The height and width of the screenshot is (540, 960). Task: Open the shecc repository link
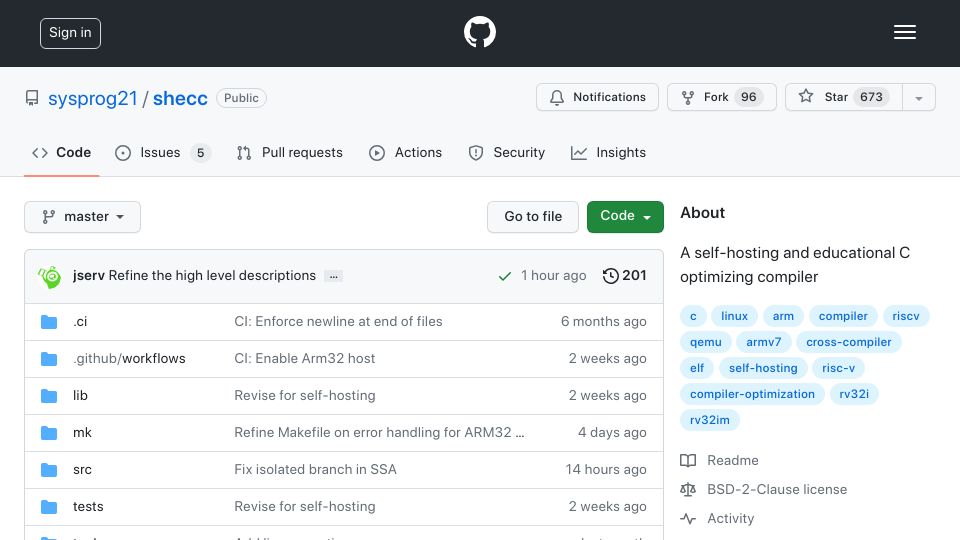[180, 99]
